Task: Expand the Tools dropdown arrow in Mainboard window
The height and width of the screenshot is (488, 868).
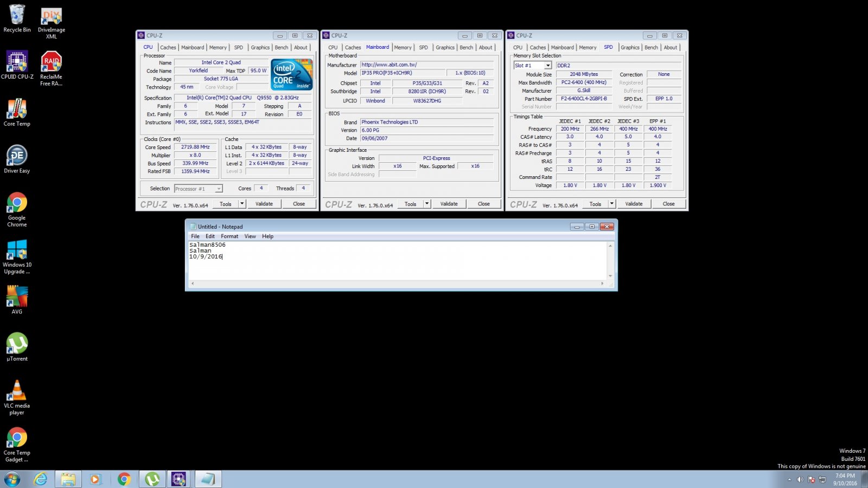Action: pyautogui.click(x=427, y=204)
